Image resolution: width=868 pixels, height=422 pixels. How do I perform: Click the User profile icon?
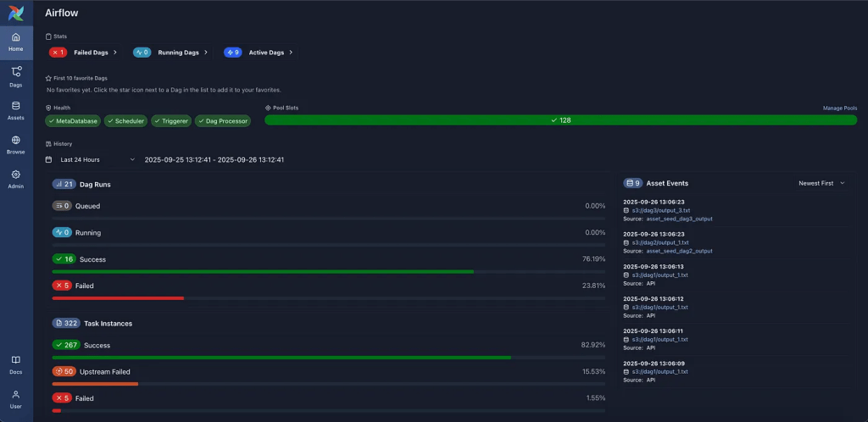pos(16,399)
